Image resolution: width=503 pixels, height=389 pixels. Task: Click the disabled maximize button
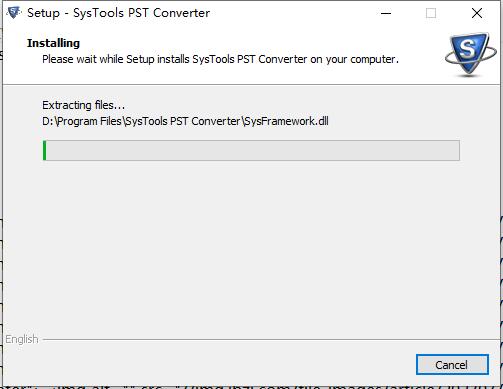[x=431, y=13]
